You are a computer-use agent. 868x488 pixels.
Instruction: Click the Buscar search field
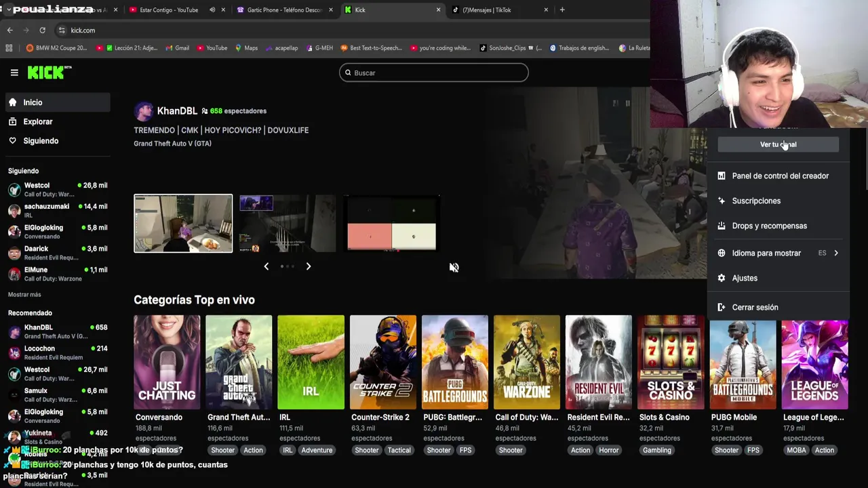click(434, 73)
